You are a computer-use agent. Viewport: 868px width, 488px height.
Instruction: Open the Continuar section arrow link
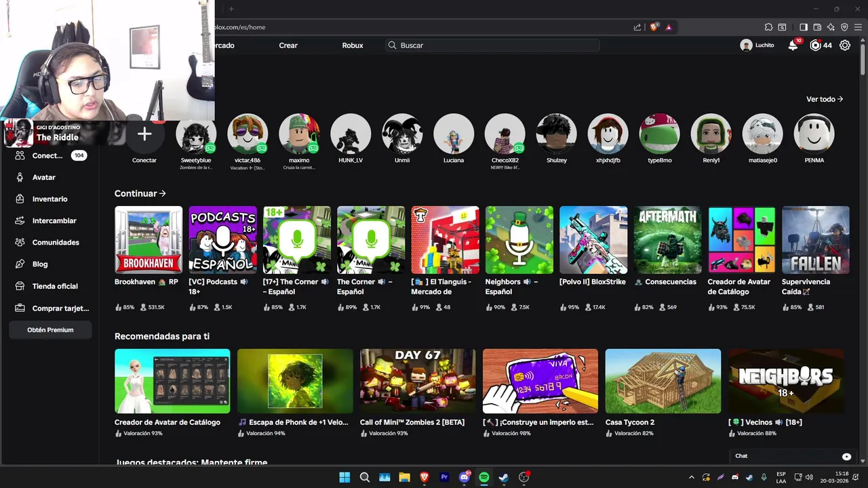(140, 194)
